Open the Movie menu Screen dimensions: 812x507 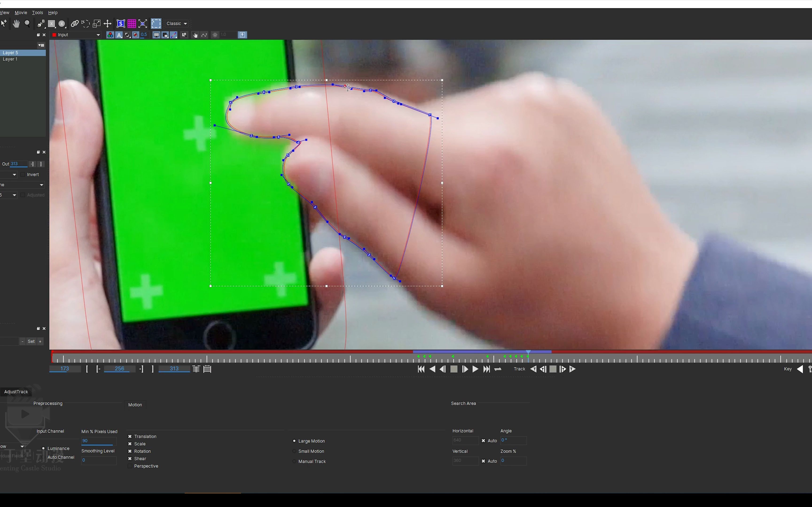[x=21, y=12]
